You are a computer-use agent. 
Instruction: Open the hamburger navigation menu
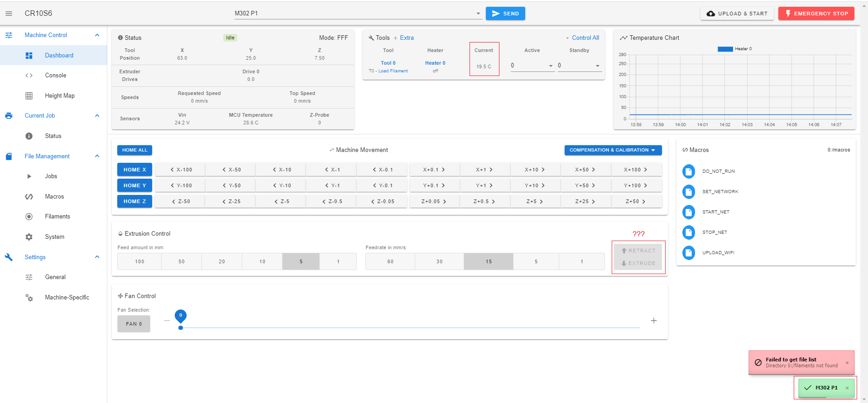9,14
